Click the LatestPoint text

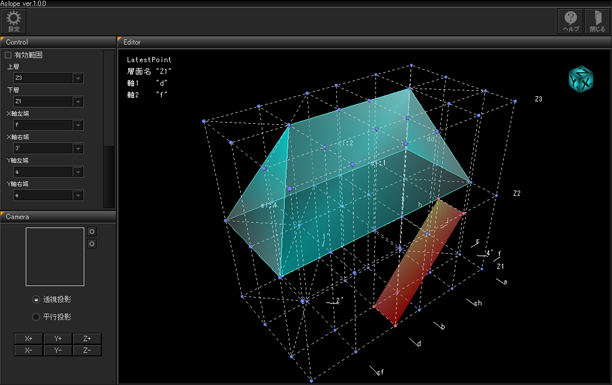click(x=149, y=60)
